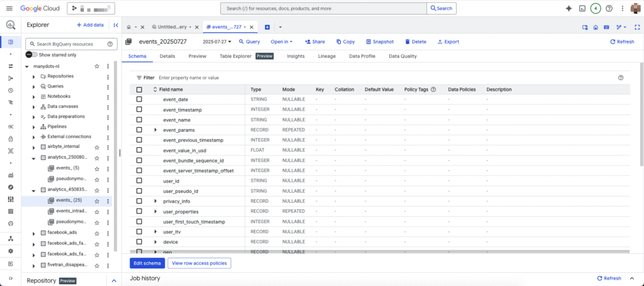
Task: Check the privacy_info field checkbox
Action: [139, 201]
